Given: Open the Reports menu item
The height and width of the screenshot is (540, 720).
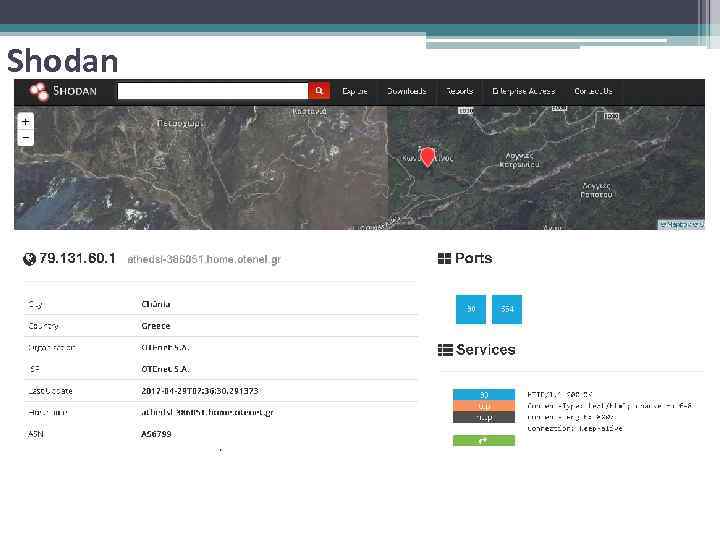Looking at the screenshot, I should tap(460, 91).
